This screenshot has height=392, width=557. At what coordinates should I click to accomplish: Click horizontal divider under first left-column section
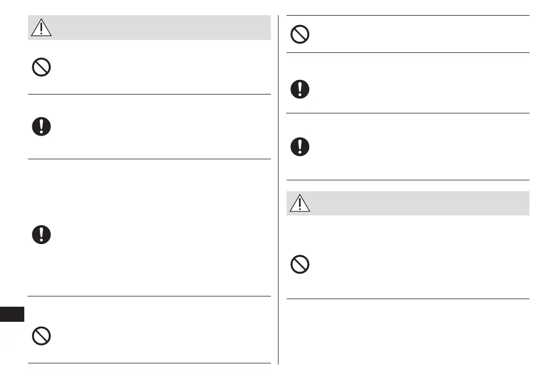pos(149,94)
